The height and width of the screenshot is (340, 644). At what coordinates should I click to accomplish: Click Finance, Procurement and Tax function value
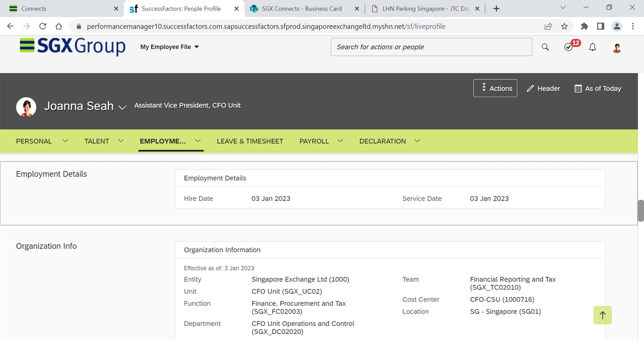[x=299, y=308]
